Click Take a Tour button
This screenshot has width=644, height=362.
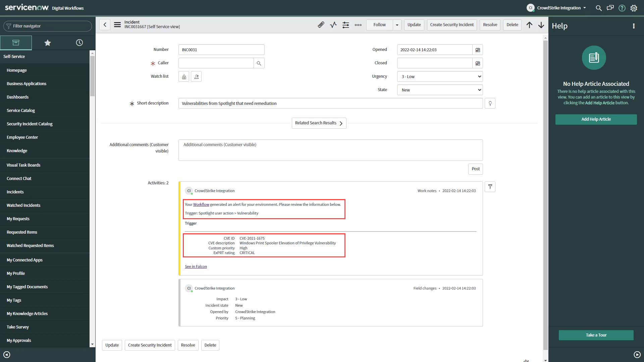coord(596,335)
